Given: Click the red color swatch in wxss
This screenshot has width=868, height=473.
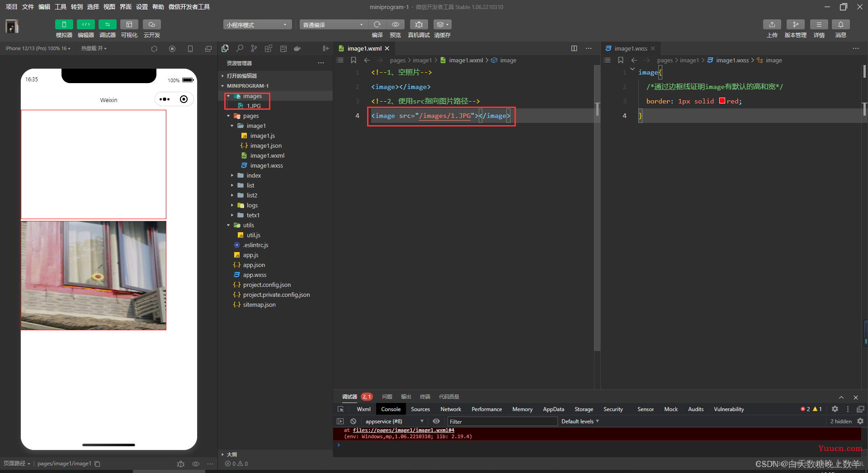Looking at the screenshot, I should (x=722, y=101).
